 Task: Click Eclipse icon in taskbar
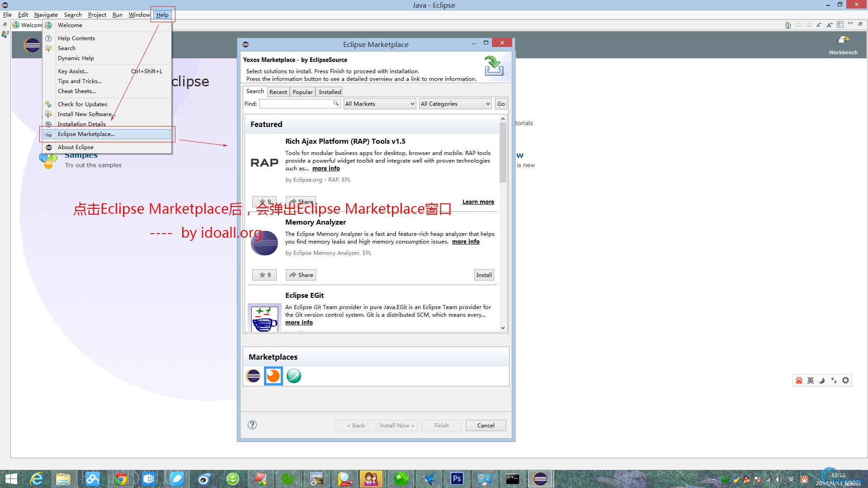[x=540, y=479]
